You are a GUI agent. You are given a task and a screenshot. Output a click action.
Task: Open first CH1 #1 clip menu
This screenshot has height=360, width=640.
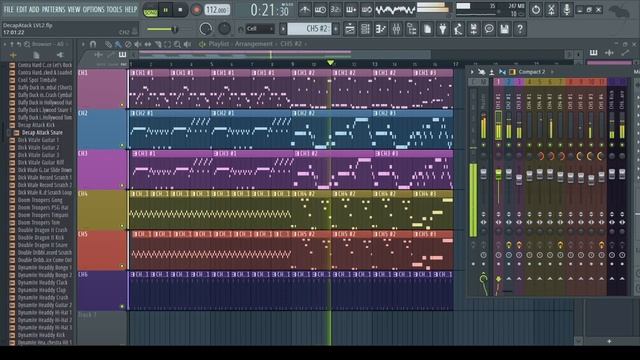pos(133,73)
